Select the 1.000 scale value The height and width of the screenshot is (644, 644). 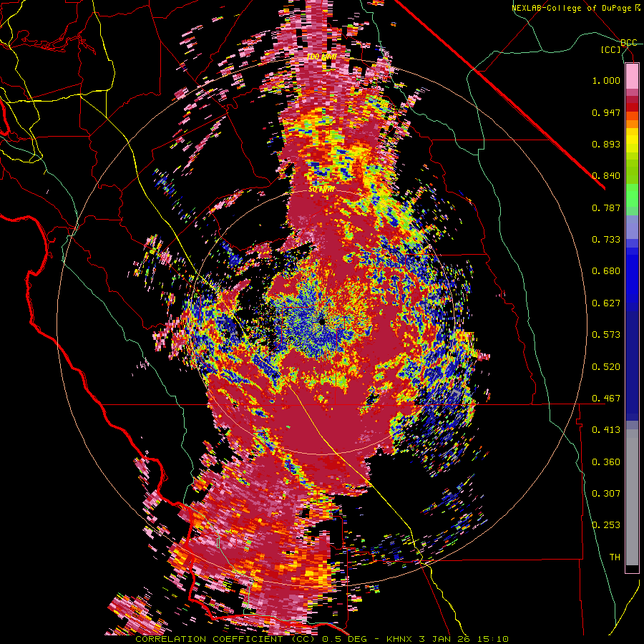point(606,80)
